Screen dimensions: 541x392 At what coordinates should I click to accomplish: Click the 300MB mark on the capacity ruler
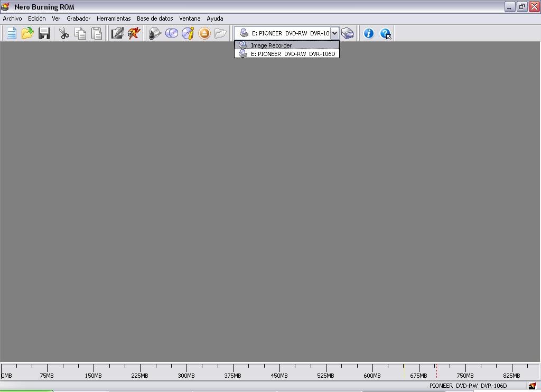point(186,376)
